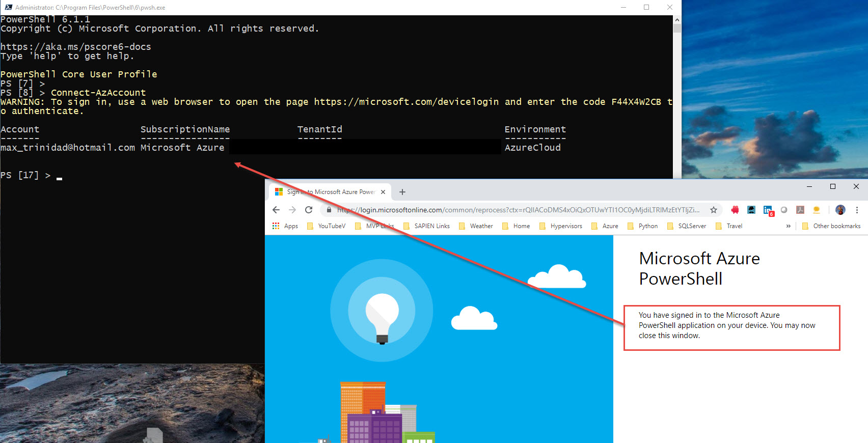Screen dimensions: 868x443
Task: Open the SQLServer bookmark folder
Action: click(x=687, y=226)
